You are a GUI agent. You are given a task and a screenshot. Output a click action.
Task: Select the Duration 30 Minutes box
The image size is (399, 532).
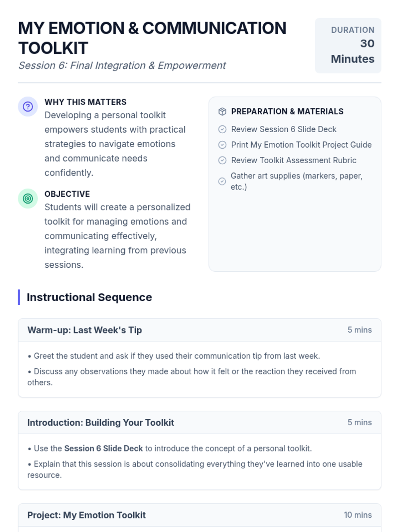pyautogui.click(x=348, y=46)
